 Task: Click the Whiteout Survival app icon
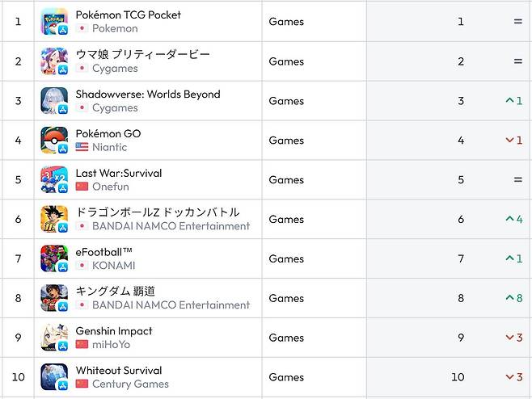point(54,377)
